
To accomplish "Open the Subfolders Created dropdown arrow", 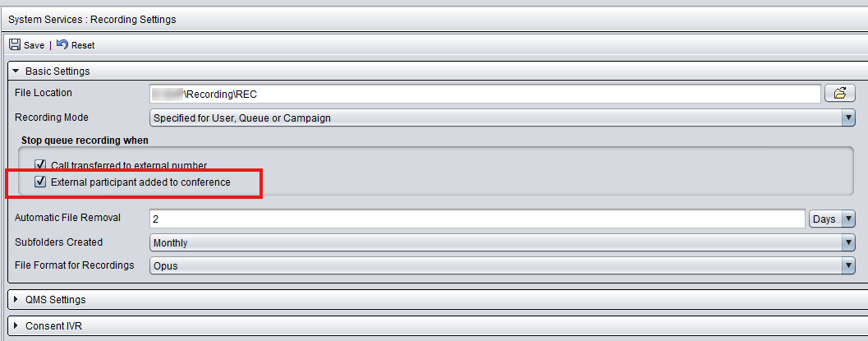I will tap(848, 242).
